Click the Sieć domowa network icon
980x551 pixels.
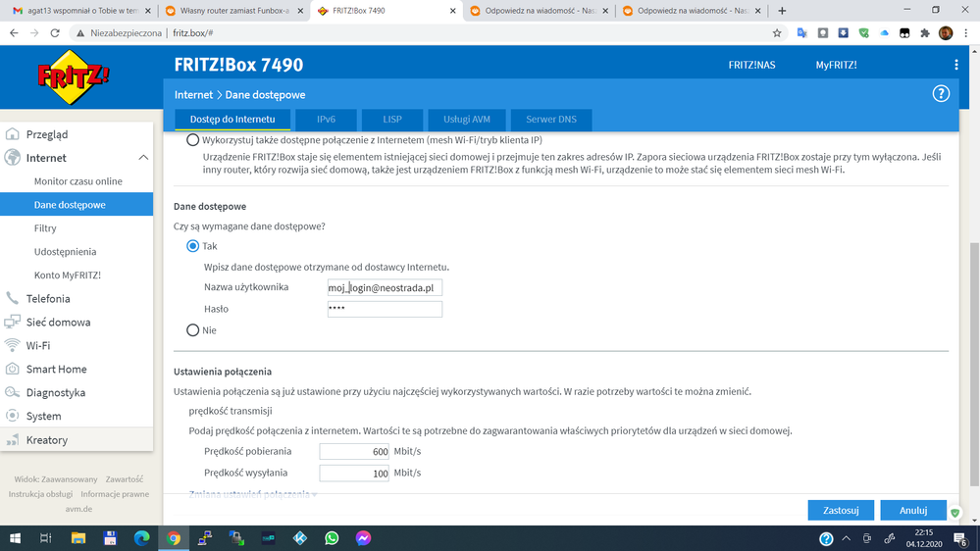tap(13, 322)
